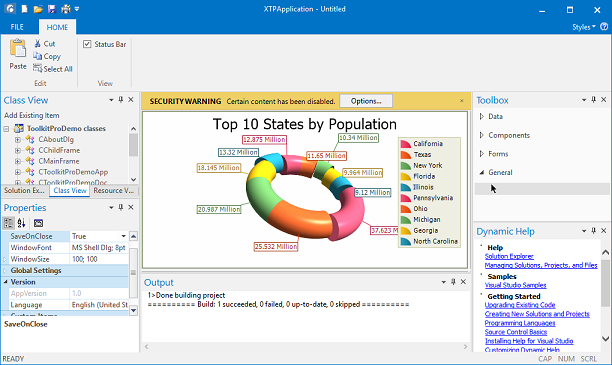Click the CAboutDlg class icon

coord(30,139)
